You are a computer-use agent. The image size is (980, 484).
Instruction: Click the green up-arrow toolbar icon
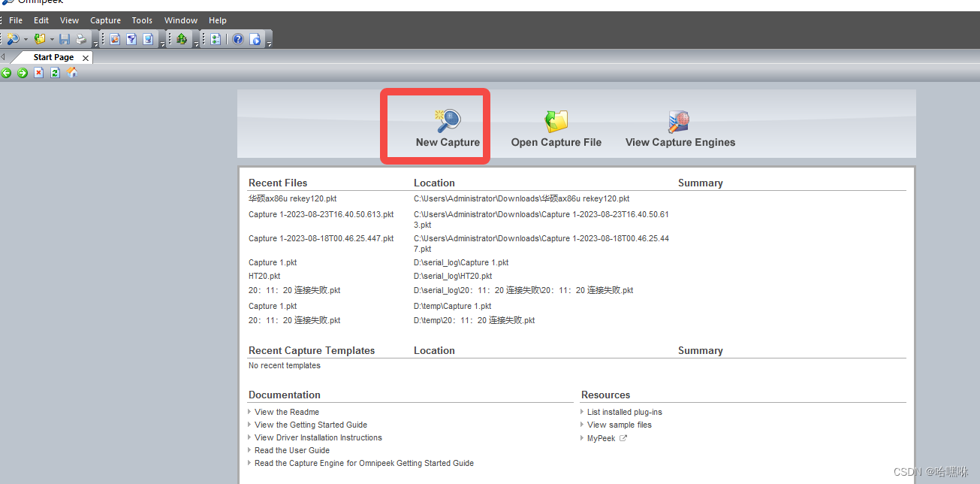182,39
